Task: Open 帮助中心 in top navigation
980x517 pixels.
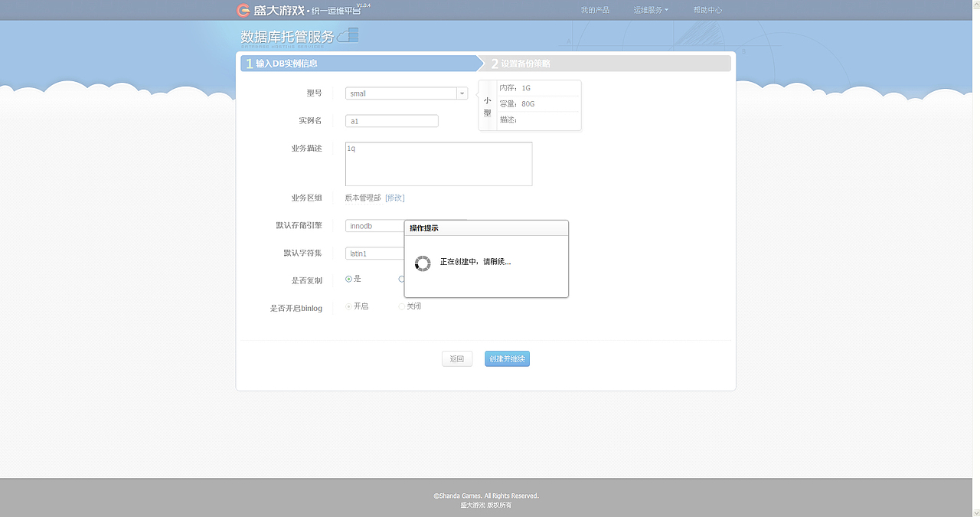Action: (707, 10)
